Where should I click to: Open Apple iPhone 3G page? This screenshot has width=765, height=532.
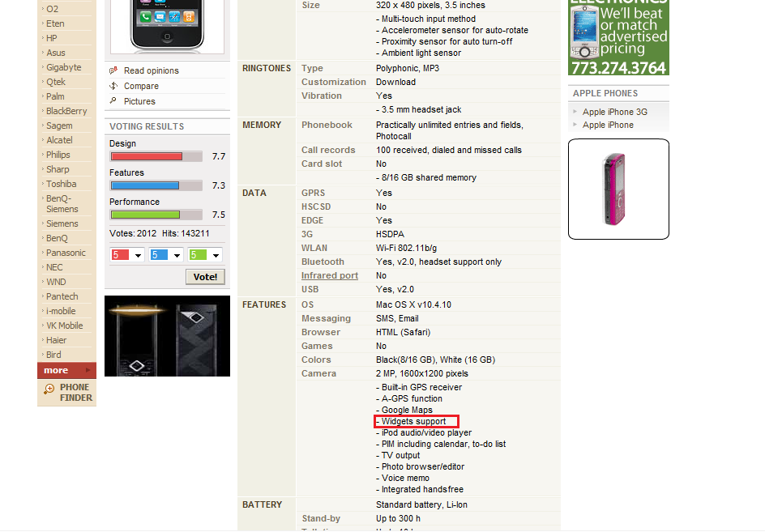click(615, 112)
